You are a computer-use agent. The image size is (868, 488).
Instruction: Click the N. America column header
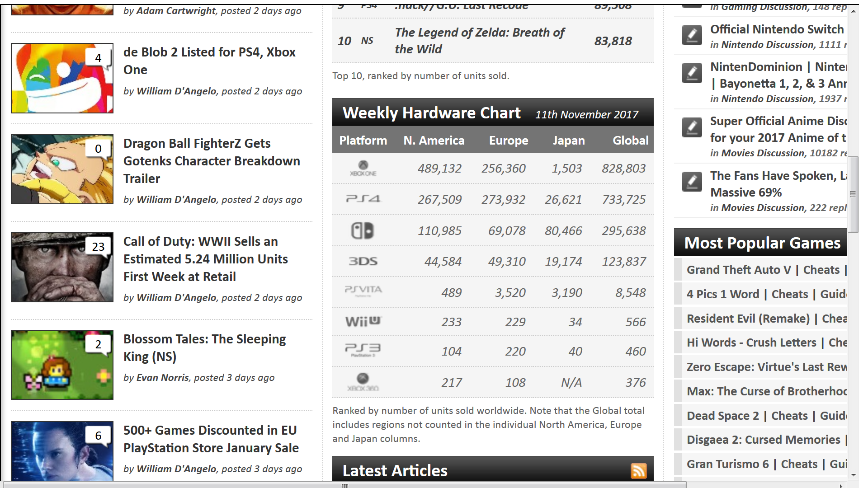(434, 141)
